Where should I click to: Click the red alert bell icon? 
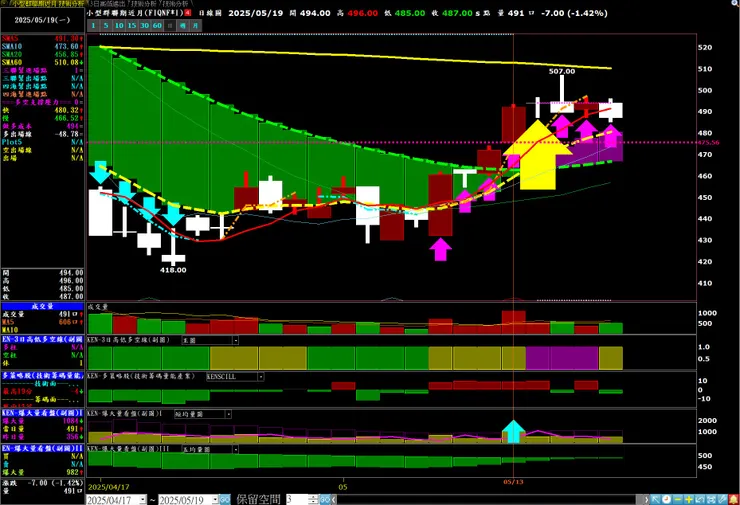pos(733,499)
